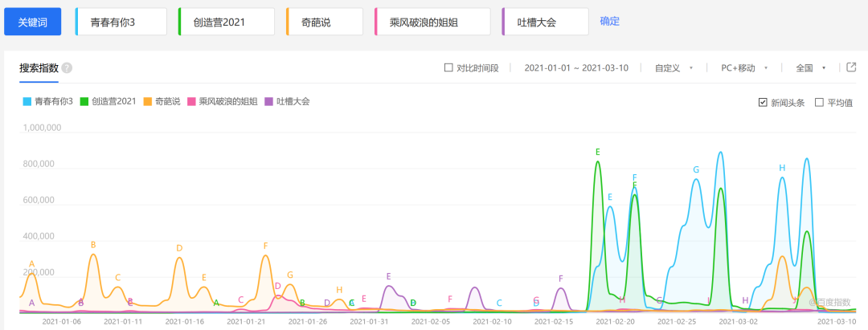
Task: Click the pink E news marker
Action: tap(364, 299)
